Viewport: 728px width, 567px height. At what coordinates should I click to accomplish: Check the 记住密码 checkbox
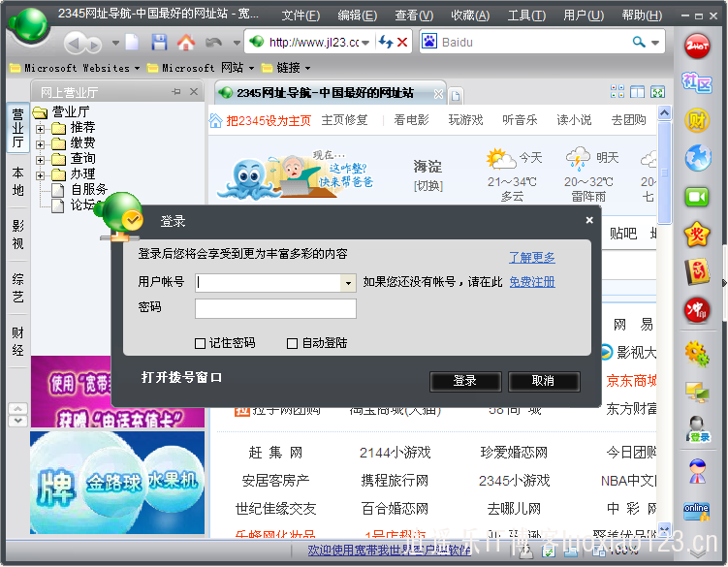[x=200, y=344]
